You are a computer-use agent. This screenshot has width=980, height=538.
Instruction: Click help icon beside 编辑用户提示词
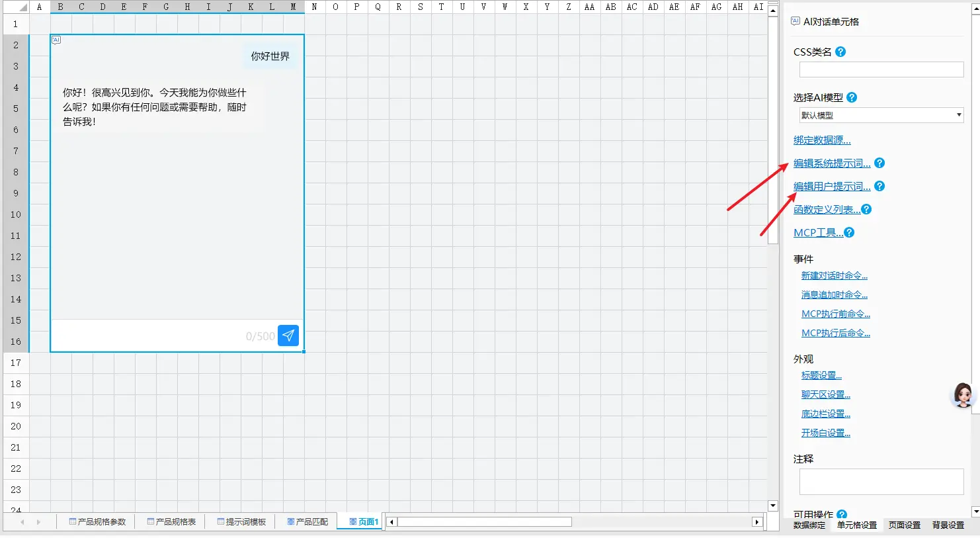click(879, 186)
